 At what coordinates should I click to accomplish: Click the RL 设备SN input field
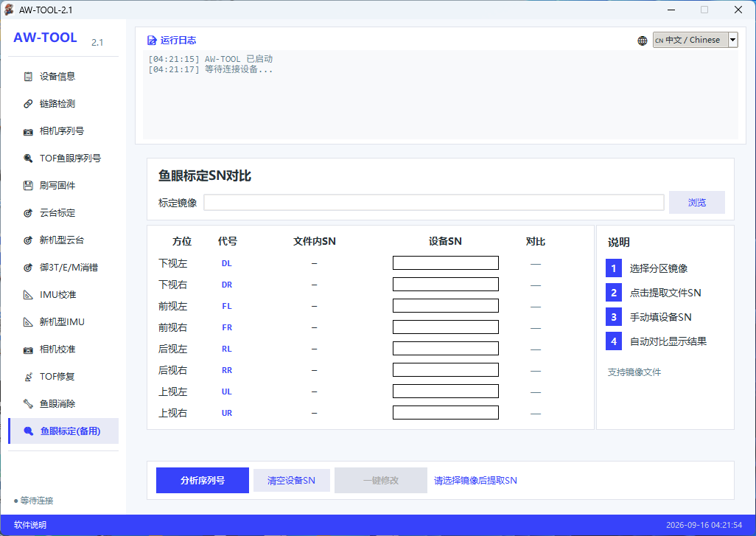point(446,348)
